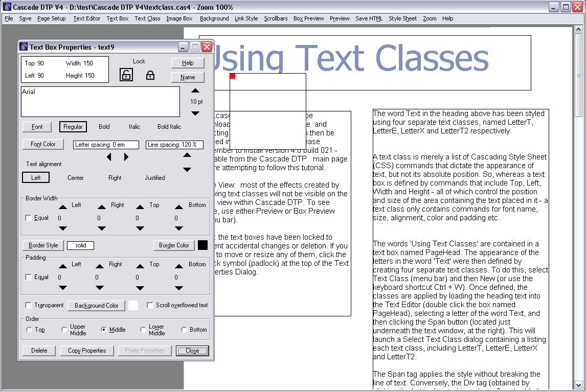This screenshot has width=586, height=392.
Task: Click the locked padlock icon
Action: click(150, 75)
